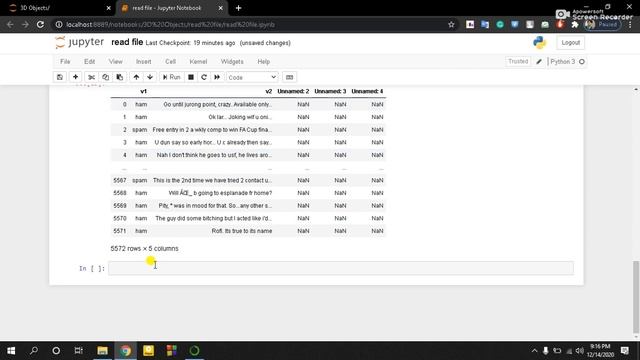The width and height of the screenshot is (640, 360).
Task: Open the notification center icon
Action: 625,351
